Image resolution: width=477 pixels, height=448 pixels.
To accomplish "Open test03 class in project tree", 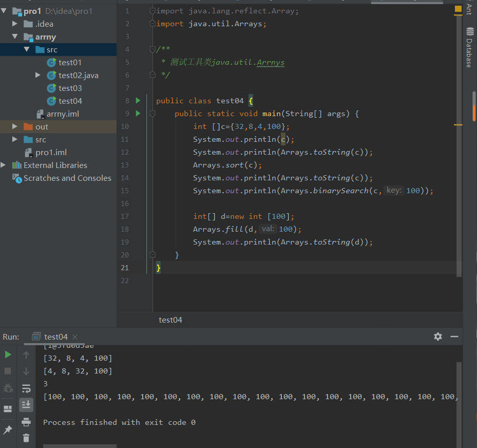I will (x=70, y=88).
